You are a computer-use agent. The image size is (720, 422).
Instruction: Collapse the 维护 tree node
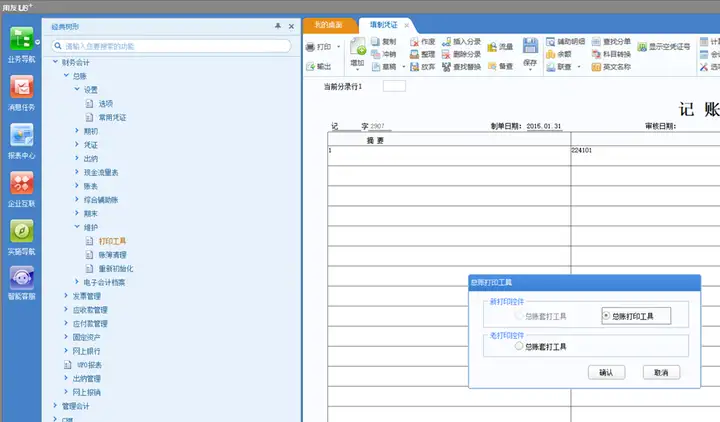point(77,227)
